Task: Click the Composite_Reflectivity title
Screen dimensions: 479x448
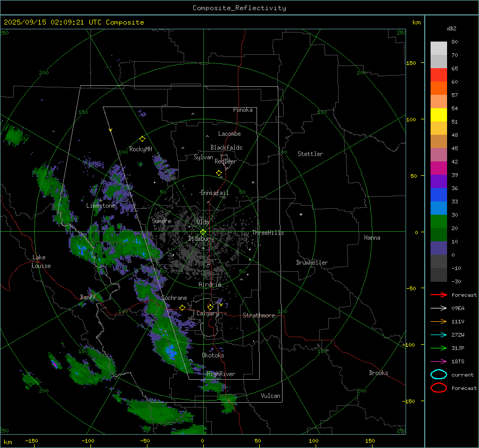Action: (x=240, y=8)
